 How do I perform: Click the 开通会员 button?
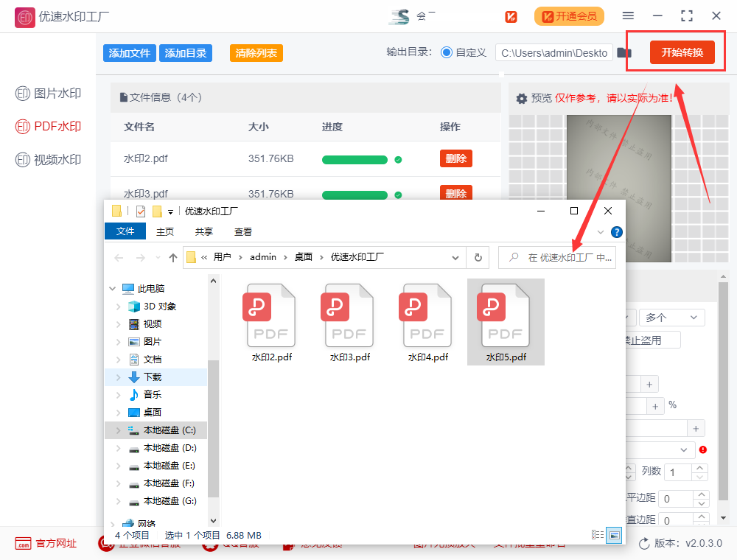(569, 16)
